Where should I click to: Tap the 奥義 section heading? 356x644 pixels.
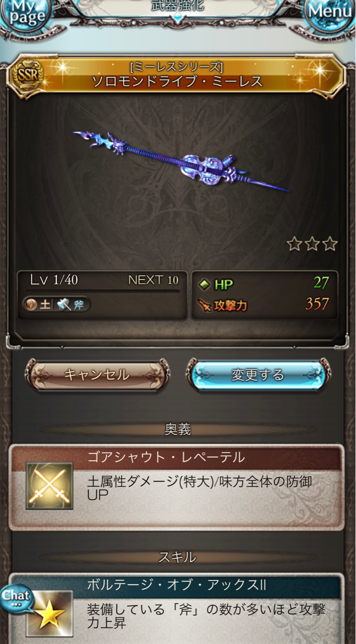[177, 429]
